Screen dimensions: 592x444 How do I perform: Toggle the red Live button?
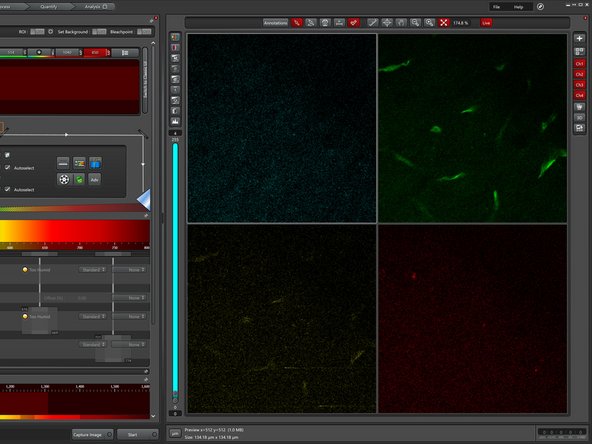486,23
